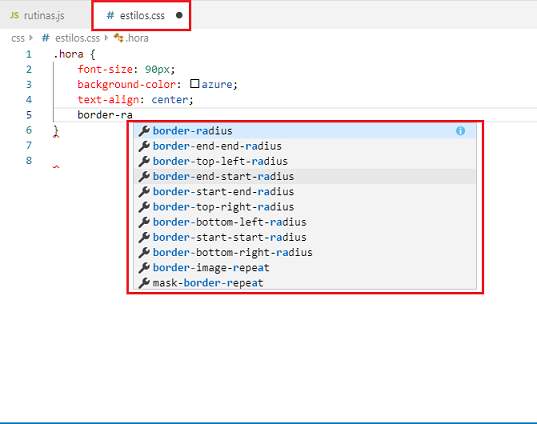Screen dimensions: 537x424
Task: Click the JS file icon on rutinas.js tab
Action: (x=14, y=15)
